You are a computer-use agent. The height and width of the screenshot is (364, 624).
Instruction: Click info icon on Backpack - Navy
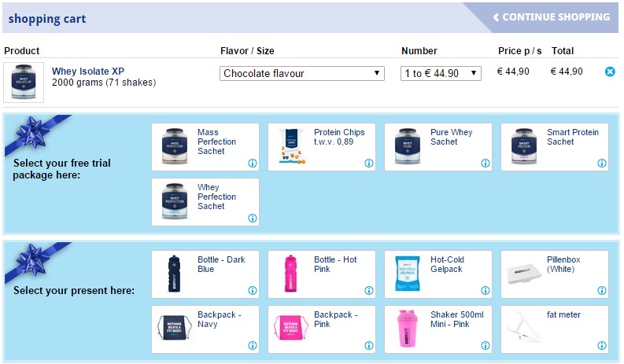point(253,346)
